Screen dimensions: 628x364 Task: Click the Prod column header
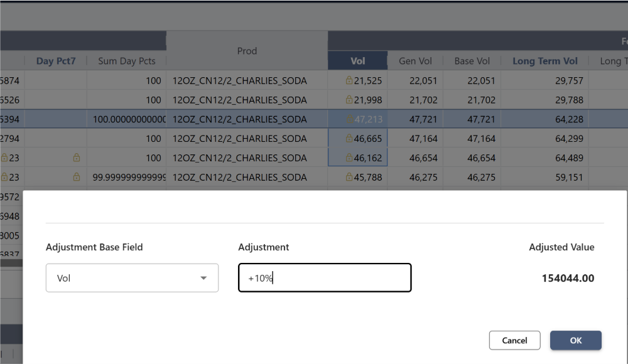click(247, 51)
